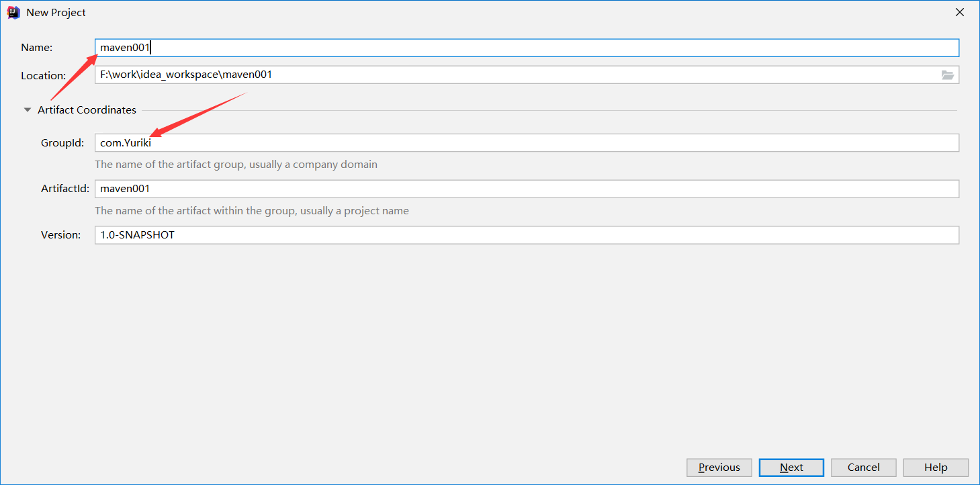
Task: Click the "Version:" label
Action: [60, 235]
